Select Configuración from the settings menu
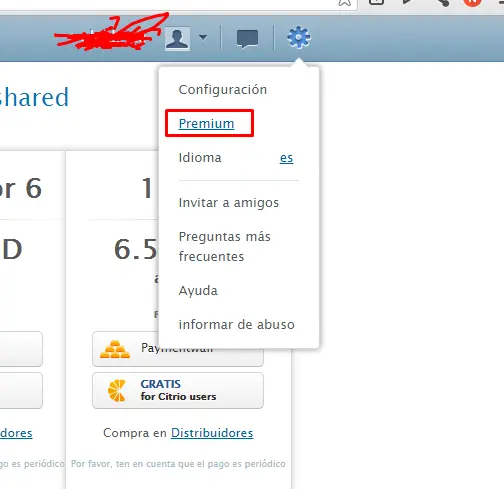Image resolution: width=504 pixels, height=489 pixels. [x=223, y=90]
